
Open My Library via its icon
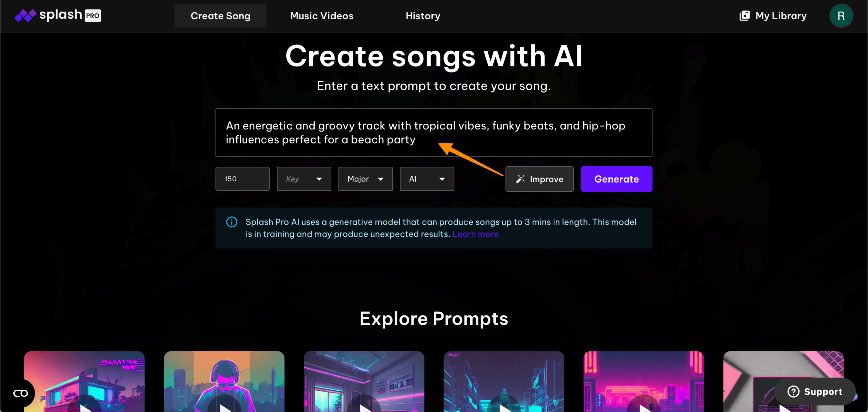tap(745, 16)
